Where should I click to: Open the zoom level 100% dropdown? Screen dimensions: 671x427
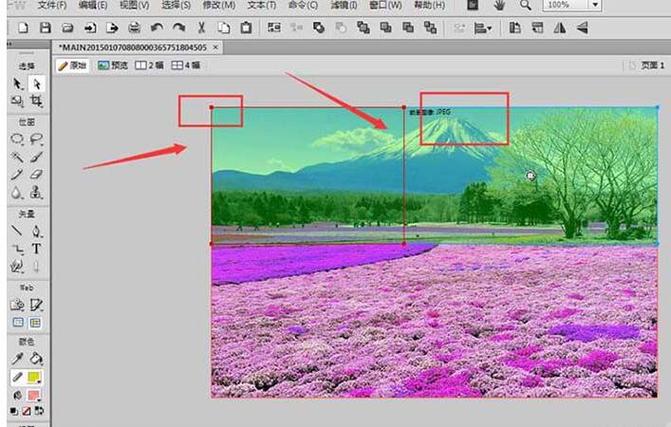click(x=596, y=6)
